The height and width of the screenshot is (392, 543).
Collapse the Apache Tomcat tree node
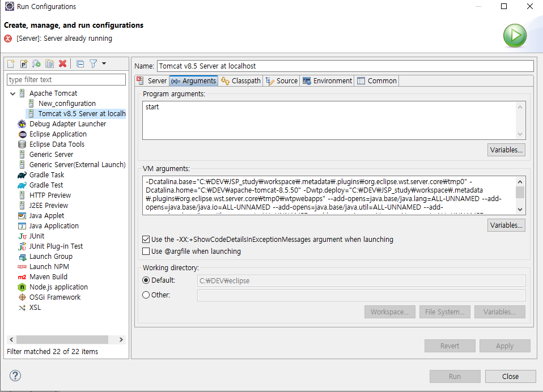point(13,93)
